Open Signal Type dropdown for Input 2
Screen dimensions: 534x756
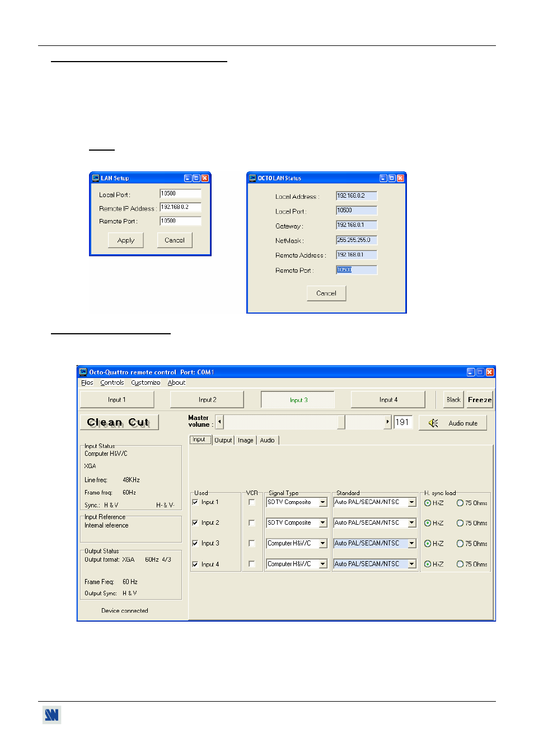click(323, 523)
